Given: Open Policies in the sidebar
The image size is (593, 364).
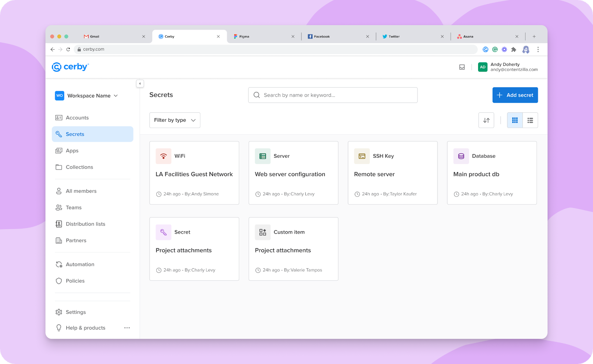Looking at the screenshot, I should [92, 281].
